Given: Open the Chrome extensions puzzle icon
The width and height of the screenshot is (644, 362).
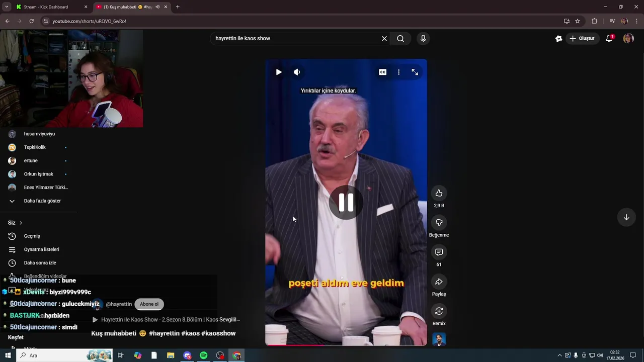Looking at the screenshot, I should click(x=594, y=21).
